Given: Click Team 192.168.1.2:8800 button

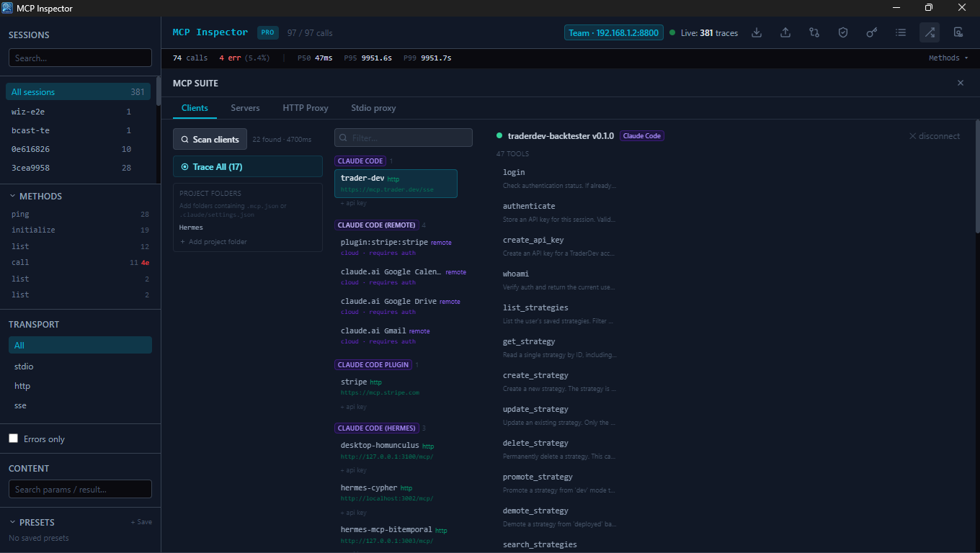Looking at the screenshot, I should coord(613,32).
